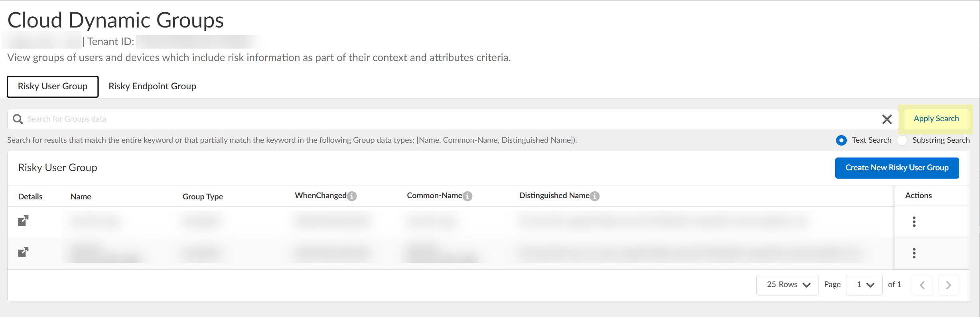Click the Distinguished Name info icon

coord(595,196)
